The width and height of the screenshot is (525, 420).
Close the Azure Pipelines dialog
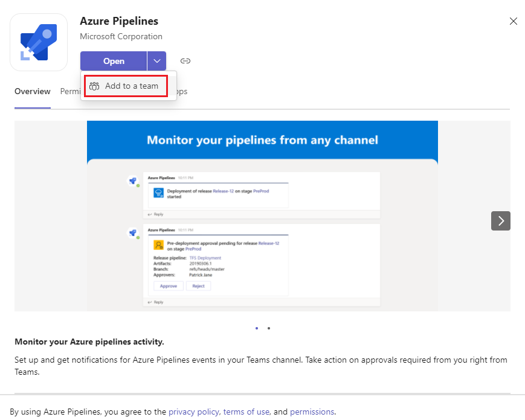pyautogui.click(x=513, y=21)
